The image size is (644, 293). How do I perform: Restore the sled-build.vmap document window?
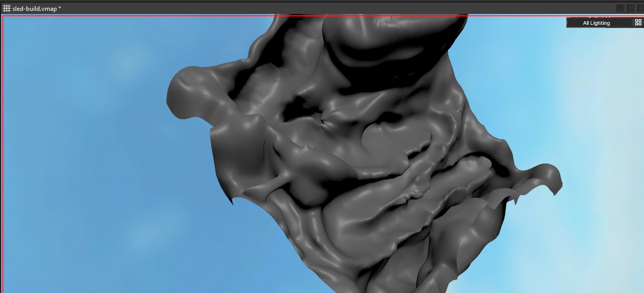tap(630, 8)
